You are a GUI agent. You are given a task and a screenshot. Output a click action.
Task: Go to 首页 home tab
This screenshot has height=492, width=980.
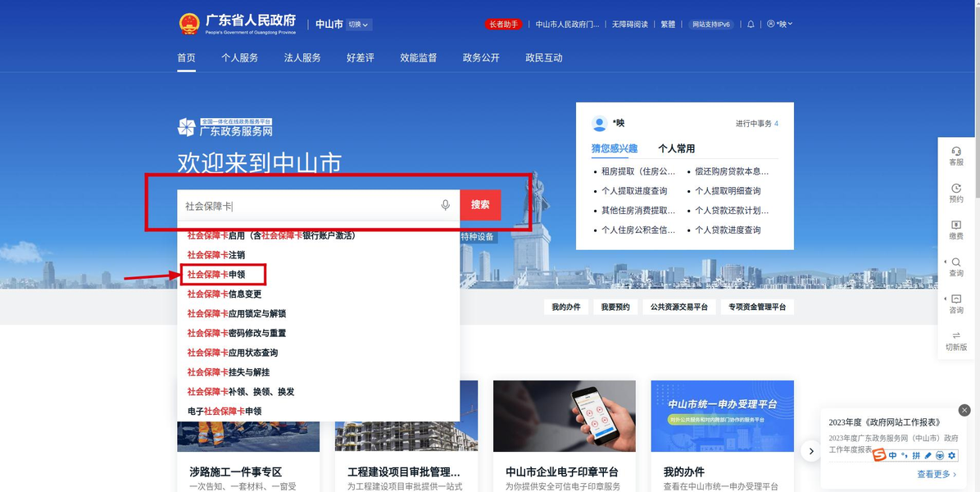tap(186, 57)
